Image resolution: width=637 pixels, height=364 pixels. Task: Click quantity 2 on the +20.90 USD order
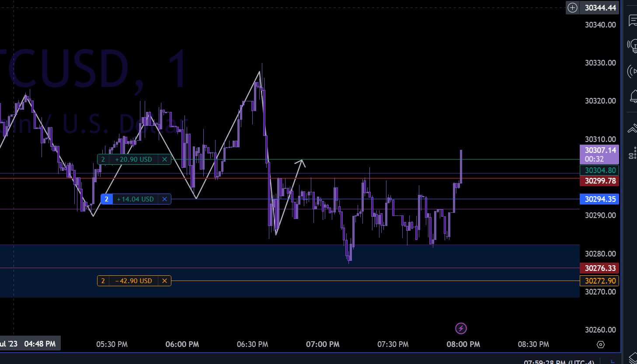103,159
